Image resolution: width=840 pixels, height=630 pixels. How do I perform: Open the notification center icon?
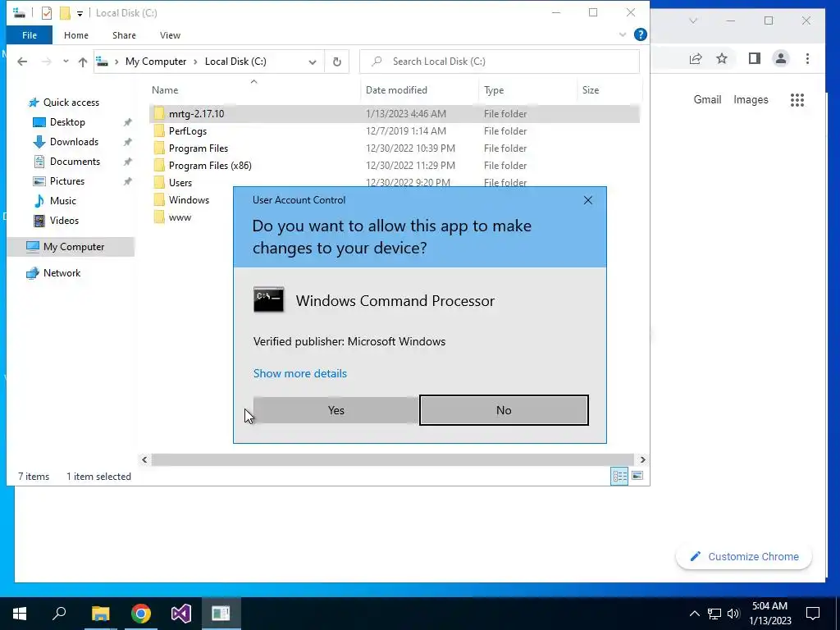pyautogui.click(x=813, y=614)
